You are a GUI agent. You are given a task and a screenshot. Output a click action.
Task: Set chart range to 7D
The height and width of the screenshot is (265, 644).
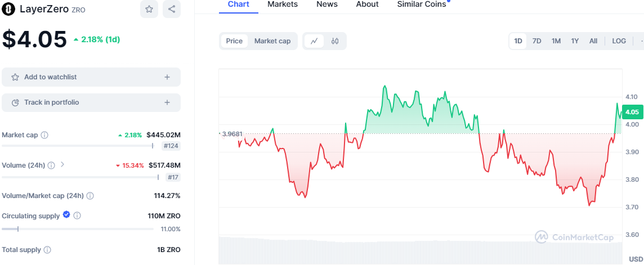(x=536, y=41)
